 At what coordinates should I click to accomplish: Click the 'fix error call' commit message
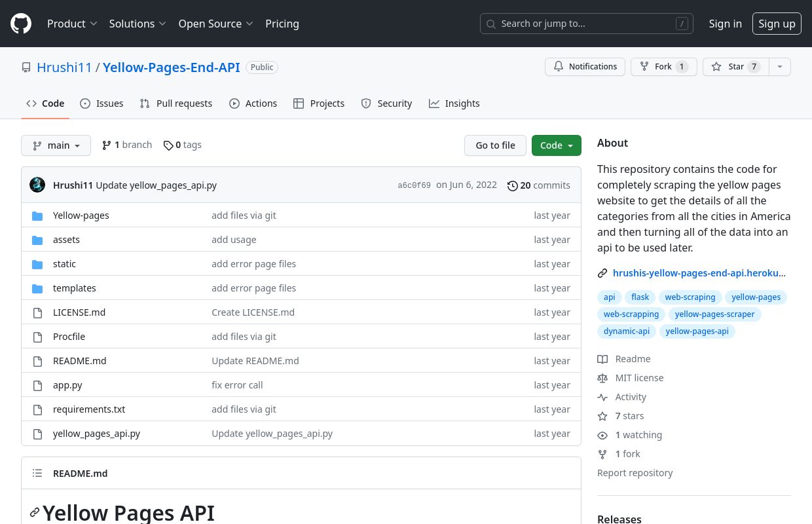tap(237, 385)
